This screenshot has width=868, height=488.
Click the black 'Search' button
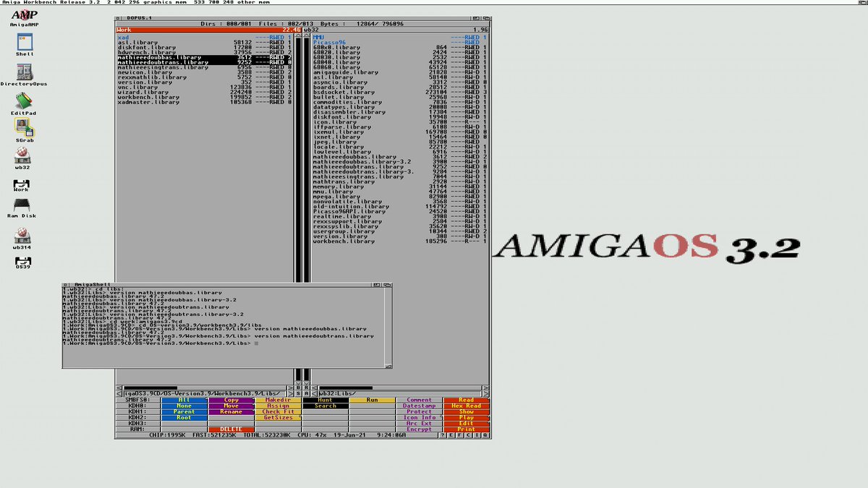[x=325, y=406]
